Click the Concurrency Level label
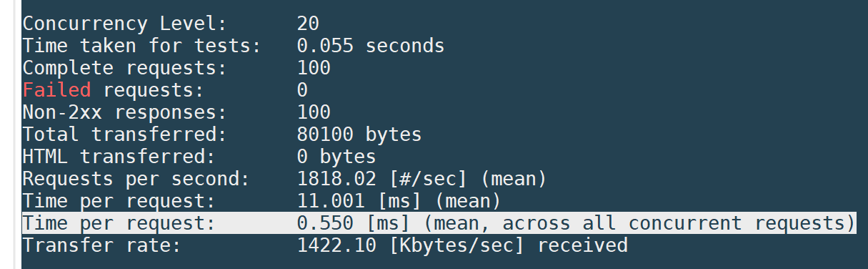The width and height of the screenshot is (868, 269). tap(124, 24)
